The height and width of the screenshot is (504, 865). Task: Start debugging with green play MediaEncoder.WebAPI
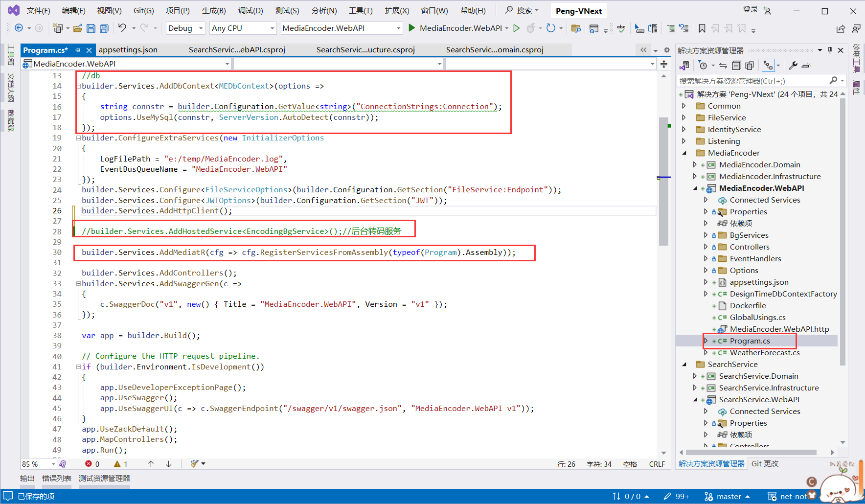point(457,28)
